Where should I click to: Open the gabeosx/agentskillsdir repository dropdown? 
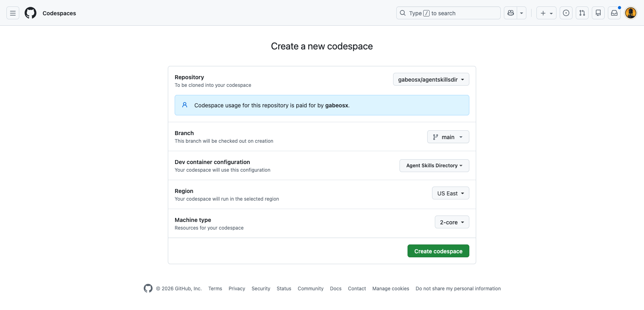tap(431, 79)
